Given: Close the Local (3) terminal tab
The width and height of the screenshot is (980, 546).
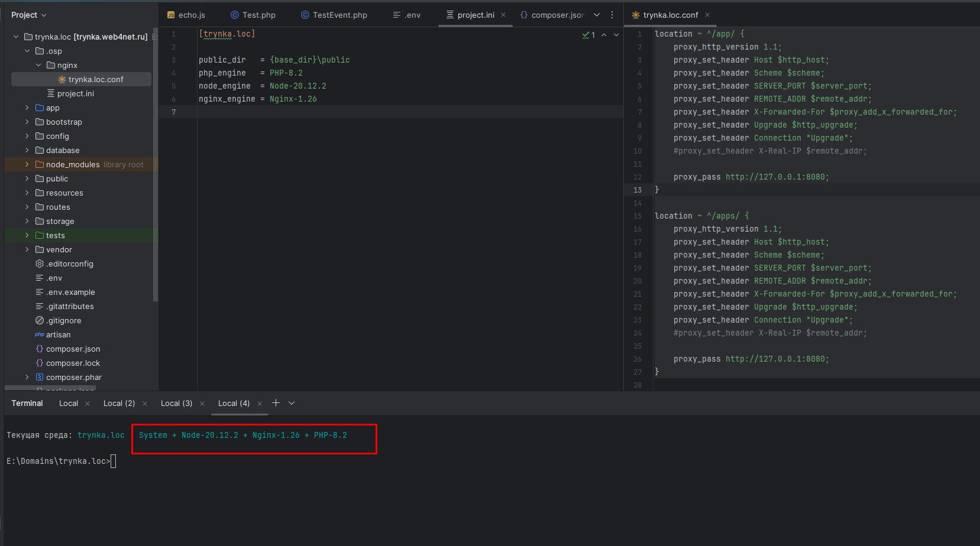Looking at the screenshot, I should [202, 404].
